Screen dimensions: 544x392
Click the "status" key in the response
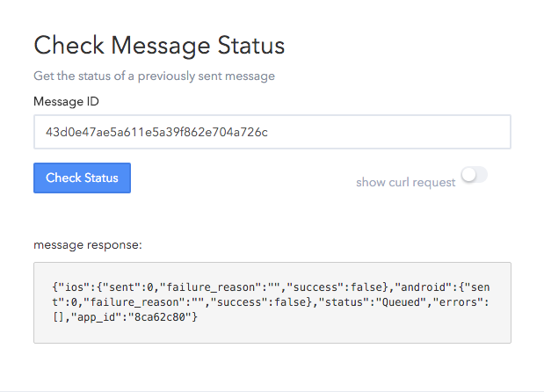click(x=344, y=302)
